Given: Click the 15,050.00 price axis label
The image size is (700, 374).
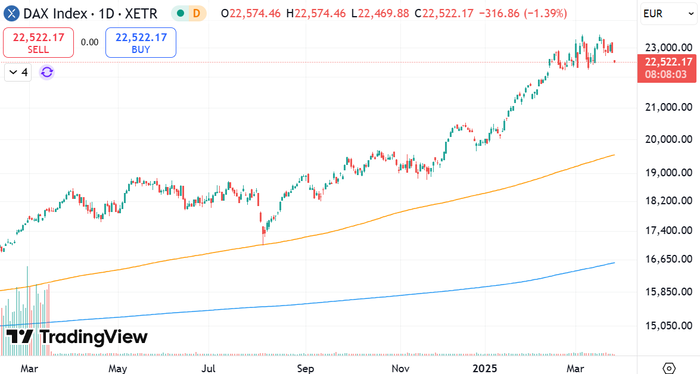Looking at the screenshot, I should point(668,326).
